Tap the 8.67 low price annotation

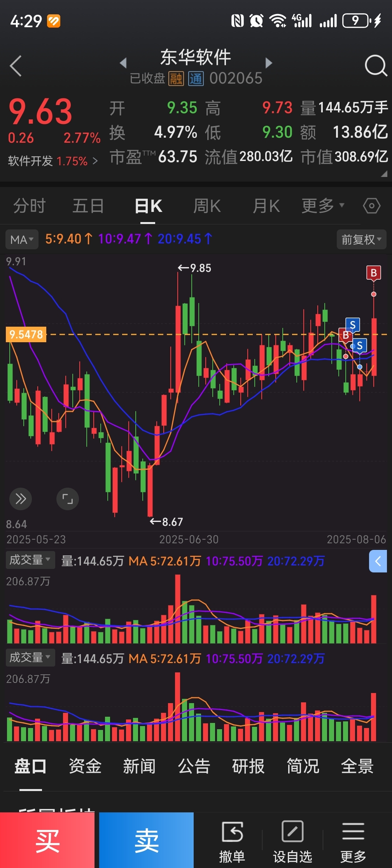coord(167,521)
